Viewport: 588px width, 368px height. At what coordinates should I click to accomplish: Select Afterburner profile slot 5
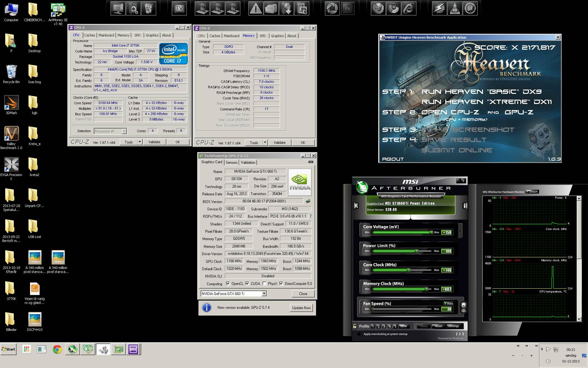(x=395, y=326)
